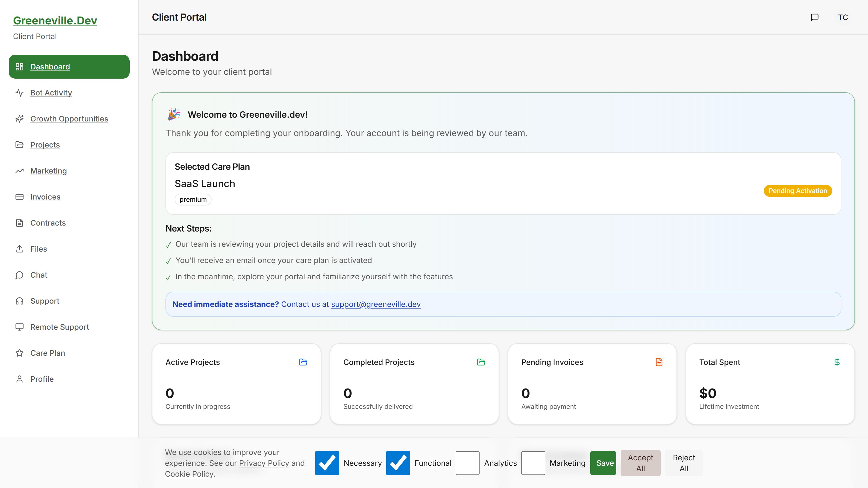Click the chat message icon in header
The image size is (868, 488).
tap(814, 17)
